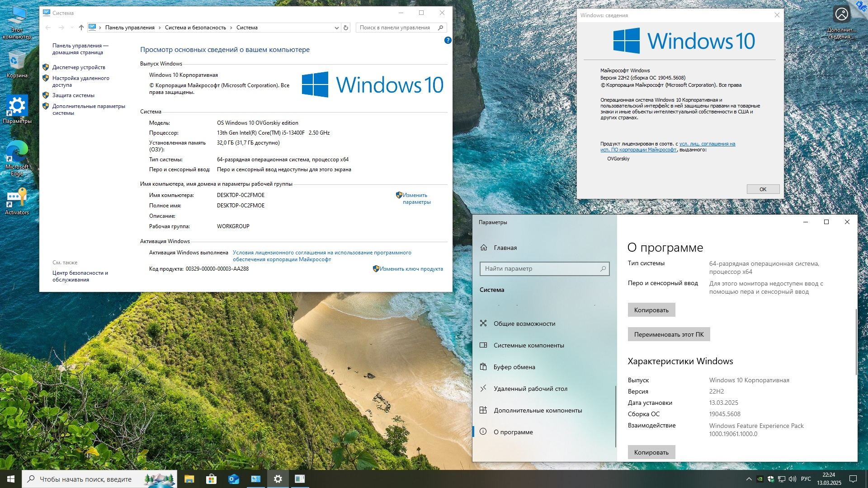Click the up arrow navigation icon
Screen dimensions: 868x488
[81, 28]
